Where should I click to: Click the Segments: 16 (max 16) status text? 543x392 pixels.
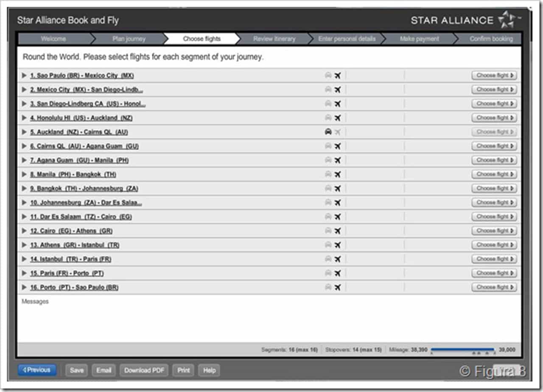click(x=290, y=350)
